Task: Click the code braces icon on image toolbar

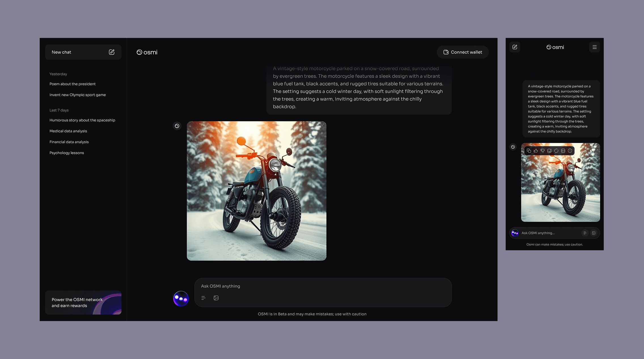Action: pos(563,151)
